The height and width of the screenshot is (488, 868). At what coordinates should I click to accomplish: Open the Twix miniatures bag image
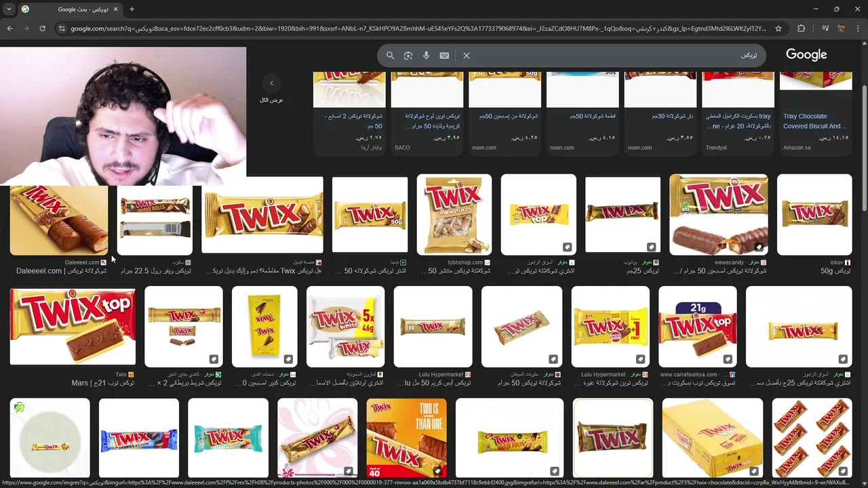point(454,215)
